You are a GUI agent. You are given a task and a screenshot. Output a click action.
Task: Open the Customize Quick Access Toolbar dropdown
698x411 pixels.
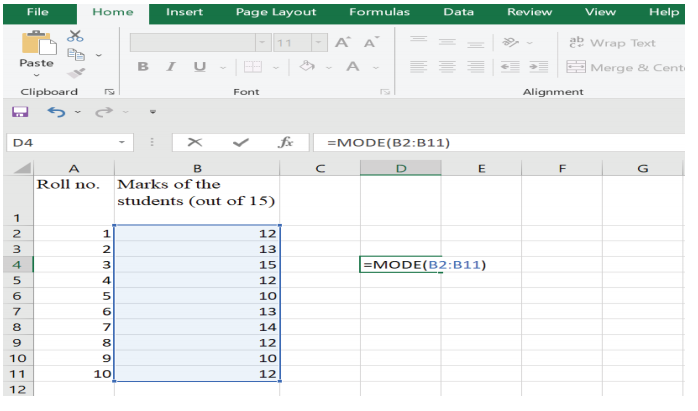[x=152, y=112]
